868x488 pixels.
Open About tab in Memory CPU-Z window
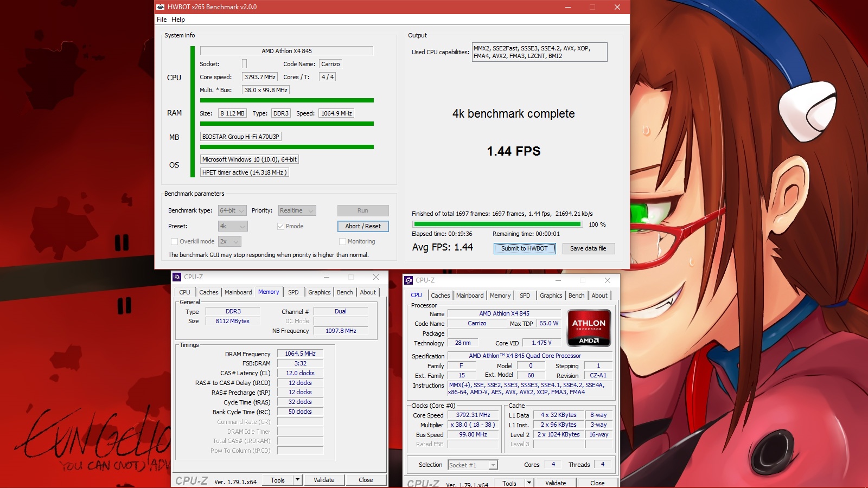click(x=368, y=292)
